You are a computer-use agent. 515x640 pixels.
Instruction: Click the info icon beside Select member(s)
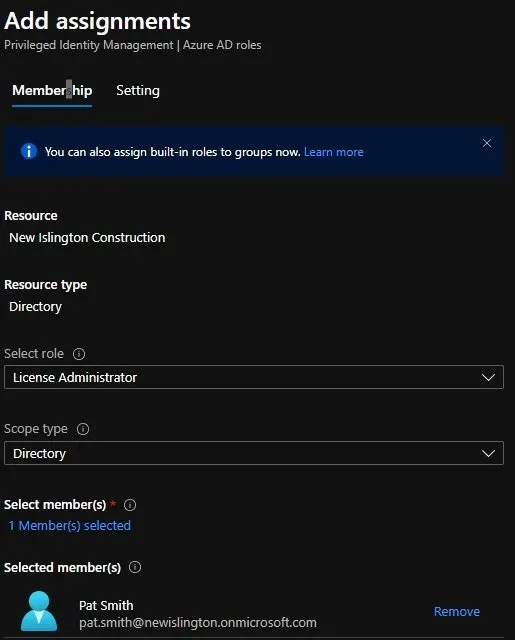pos(130,505)
